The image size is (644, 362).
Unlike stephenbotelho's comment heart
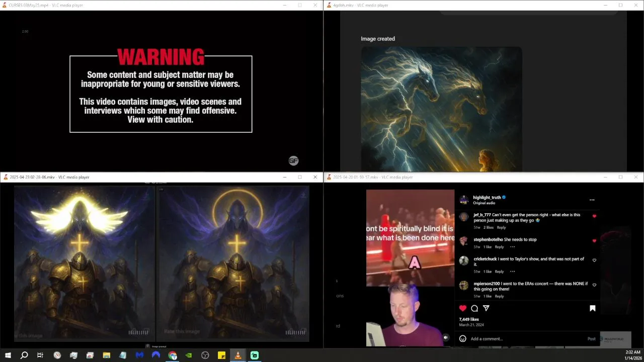point(594,241)
